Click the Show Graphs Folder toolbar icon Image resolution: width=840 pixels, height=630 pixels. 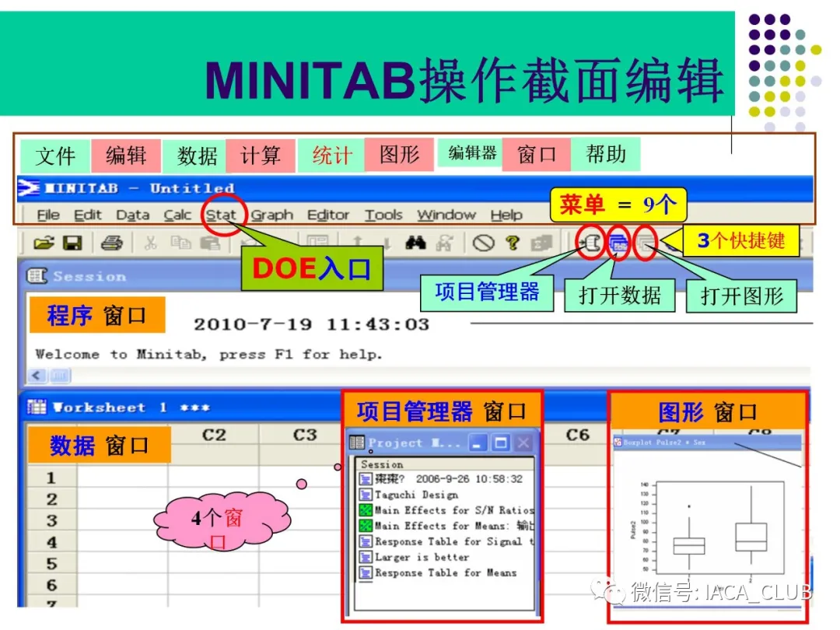point(646,244)
